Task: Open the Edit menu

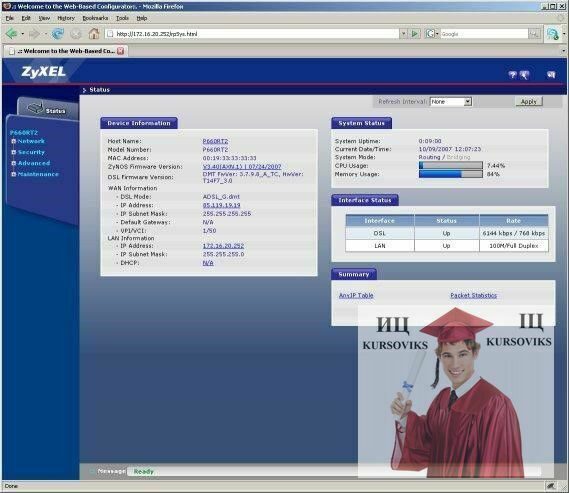Action: click(26, 18)
